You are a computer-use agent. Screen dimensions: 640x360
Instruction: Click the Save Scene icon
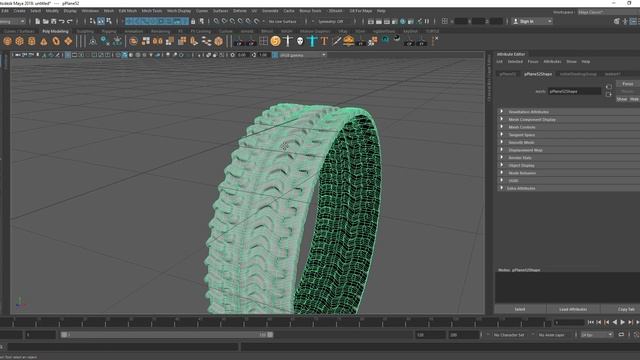pos(53,21)
